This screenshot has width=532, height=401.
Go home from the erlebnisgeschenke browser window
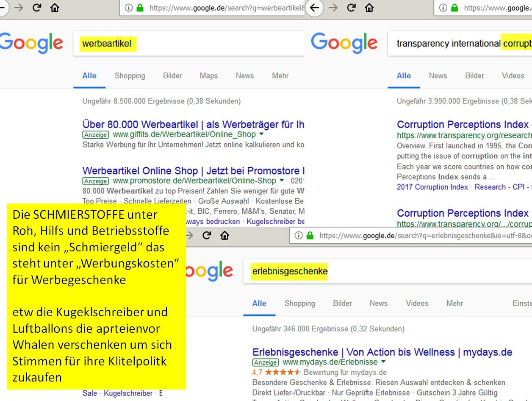click(x=224, y=235)
